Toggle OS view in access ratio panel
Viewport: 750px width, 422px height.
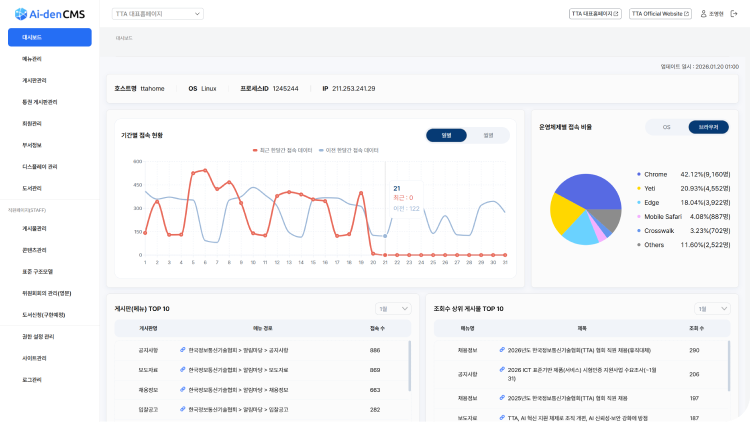666,128
